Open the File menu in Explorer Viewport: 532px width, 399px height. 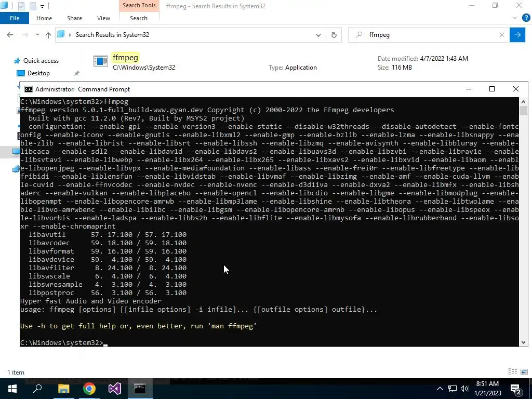[14, 18]
